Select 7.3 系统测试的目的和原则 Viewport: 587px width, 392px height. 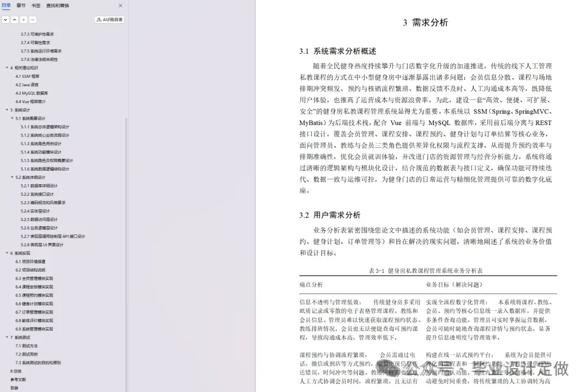[x=38, y=363]
